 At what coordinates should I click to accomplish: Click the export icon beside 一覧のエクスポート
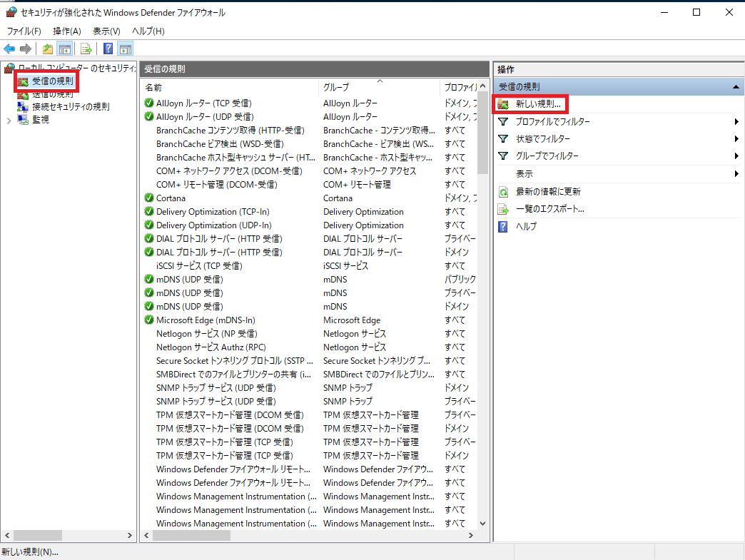coord(503,209)
